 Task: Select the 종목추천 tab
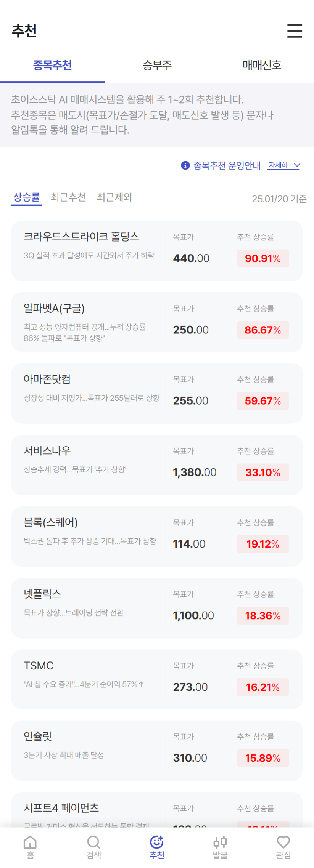(x=52, y=65)
